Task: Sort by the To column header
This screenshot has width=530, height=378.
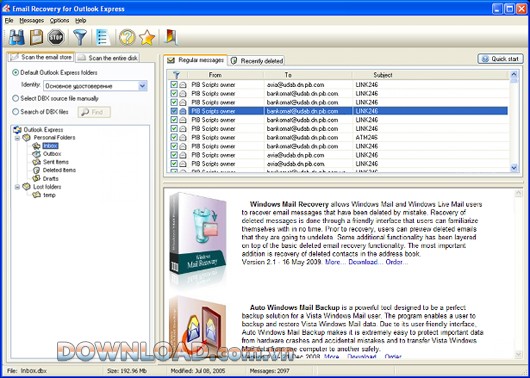Action: click(x=308, y=75)
